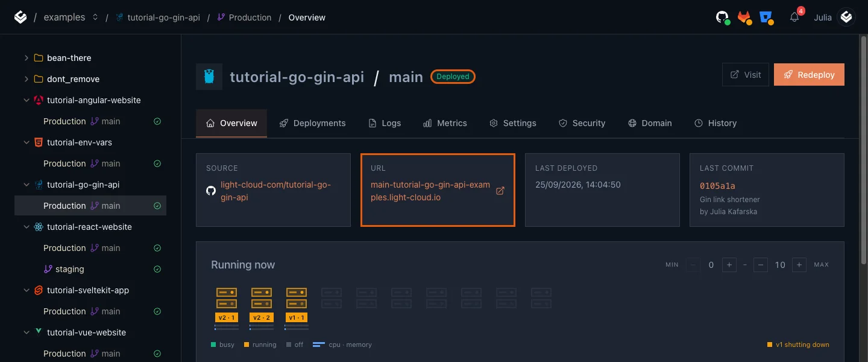Click the Angular icon of tutorial-angular-website
Screen dimensions: 868x362
39,100
